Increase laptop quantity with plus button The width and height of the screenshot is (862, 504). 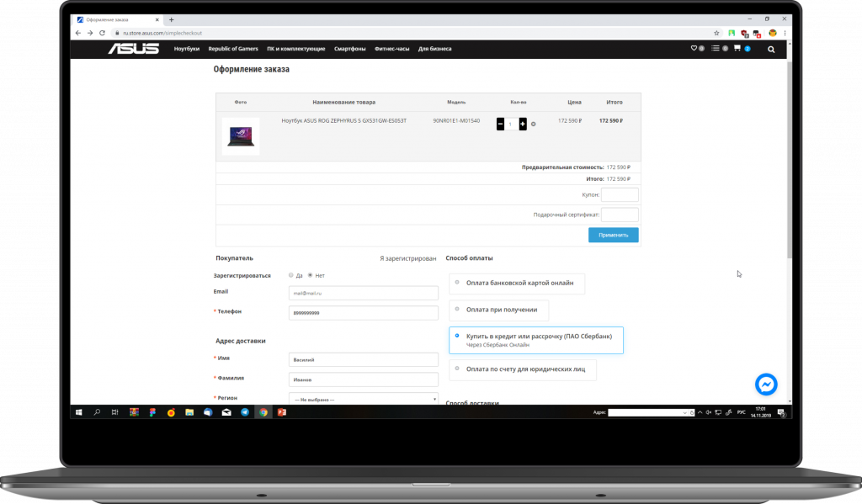click(x=523, y=125)
